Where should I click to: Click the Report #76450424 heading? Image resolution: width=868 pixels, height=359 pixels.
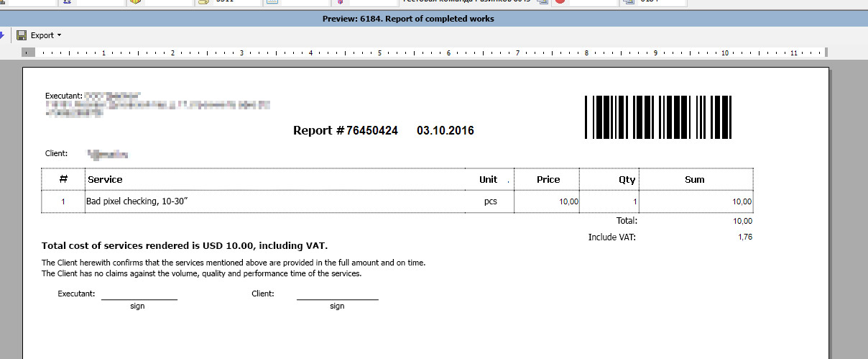tap(345, 131)
